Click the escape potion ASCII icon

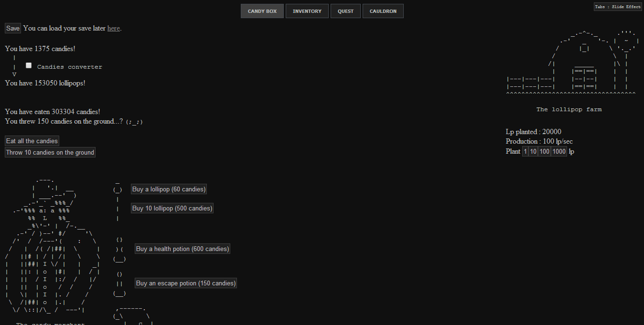[x=119, y=284]
